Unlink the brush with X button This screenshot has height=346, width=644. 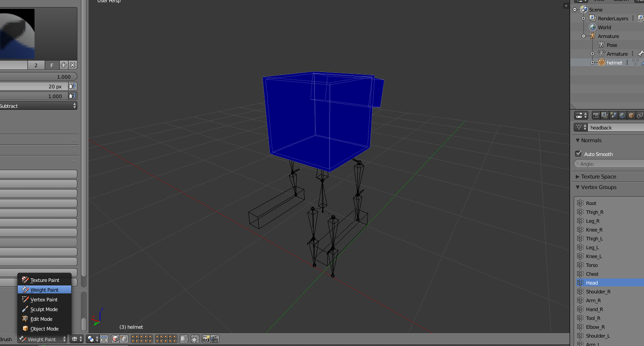[x=73, y=65]
